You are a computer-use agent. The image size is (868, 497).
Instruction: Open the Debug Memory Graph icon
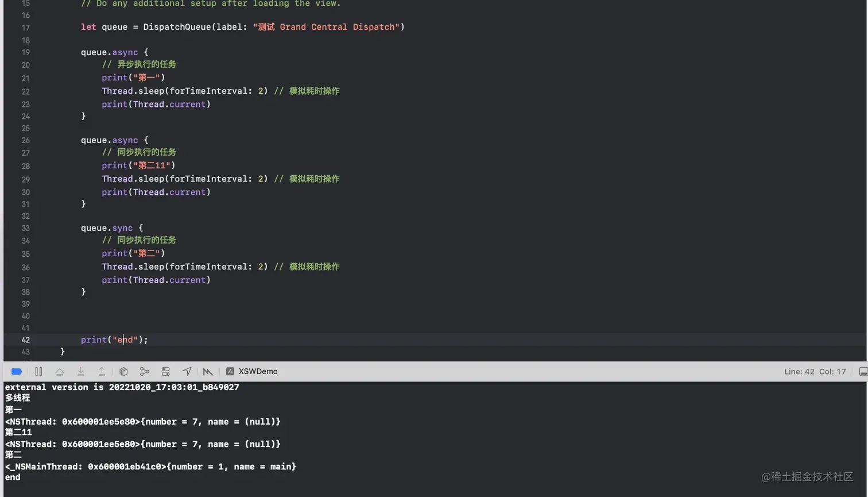[145, 372]
